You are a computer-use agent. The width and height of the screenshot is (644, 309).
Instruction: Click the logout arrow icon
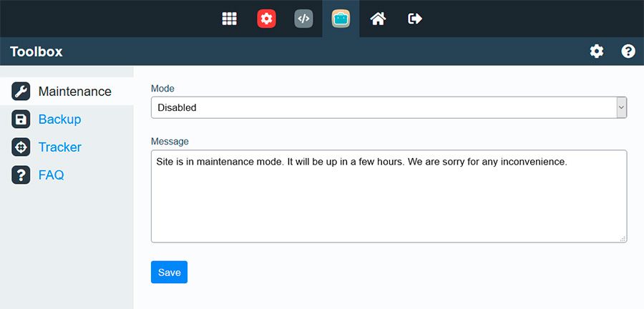[415, 19]
